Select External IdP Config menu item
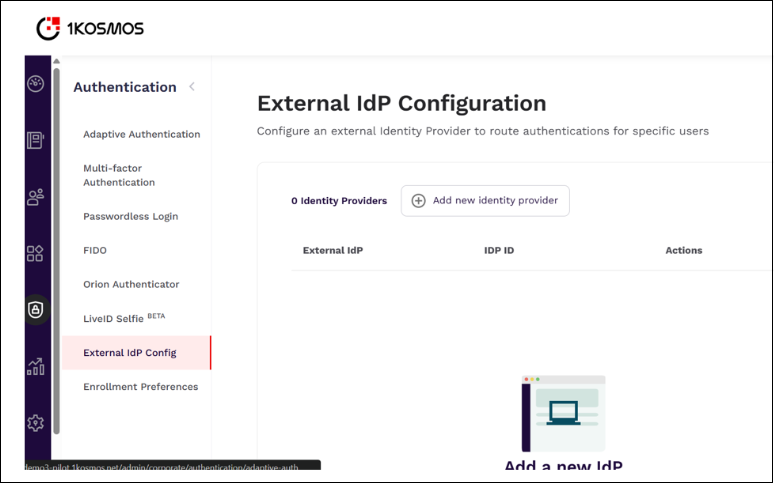The width and height of the screenshot is (774, 483). coord(130,352)
